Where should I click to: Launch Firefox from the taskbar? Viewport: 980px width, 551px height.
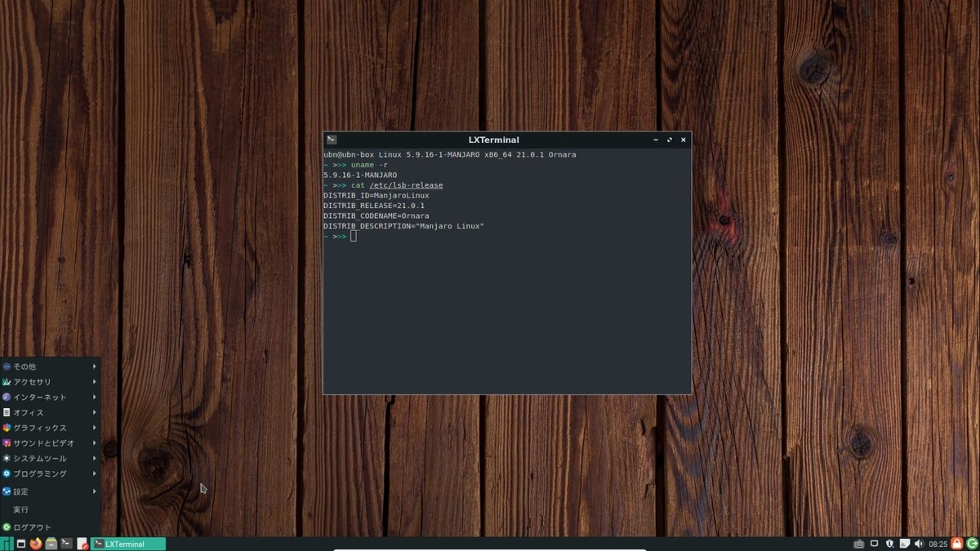36,544
